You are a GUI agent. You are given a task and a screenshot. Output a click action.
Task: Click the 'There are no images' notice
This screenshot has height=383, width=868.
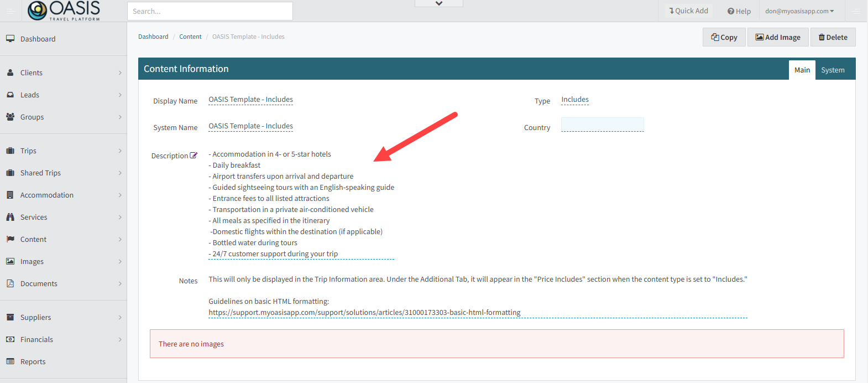pyautogui.click(x=497, y=344)
